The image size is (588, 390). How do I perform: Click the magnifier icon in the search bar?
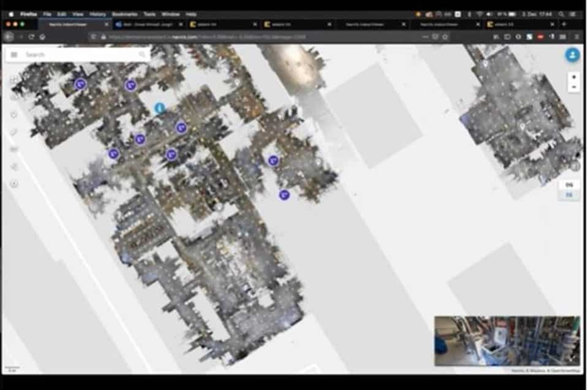tap(143, 54)
